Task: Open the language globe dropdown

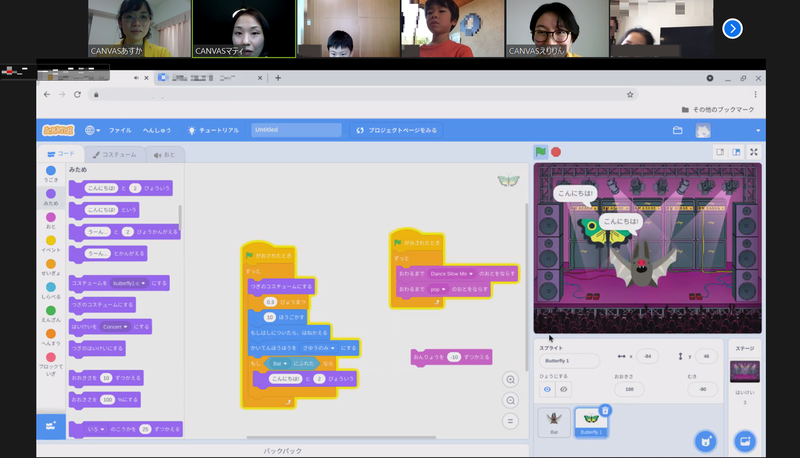Action: click(93, 130)
